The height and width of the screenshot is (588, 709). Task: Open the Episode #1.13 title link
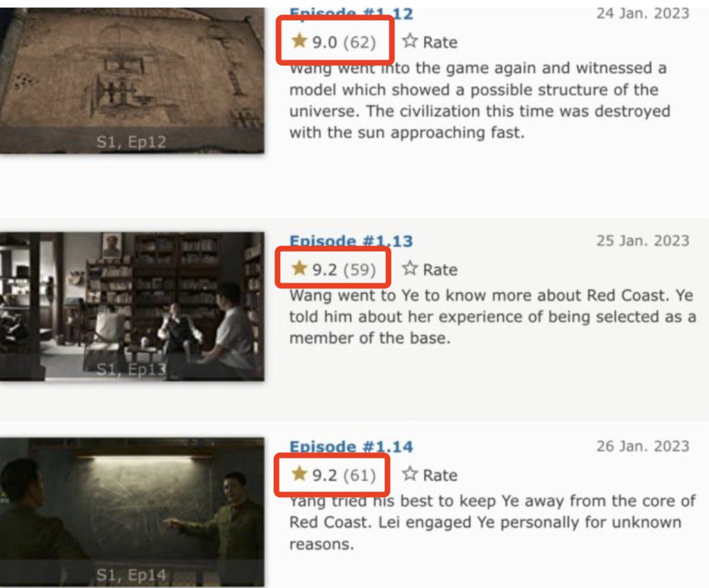(351, 241)
